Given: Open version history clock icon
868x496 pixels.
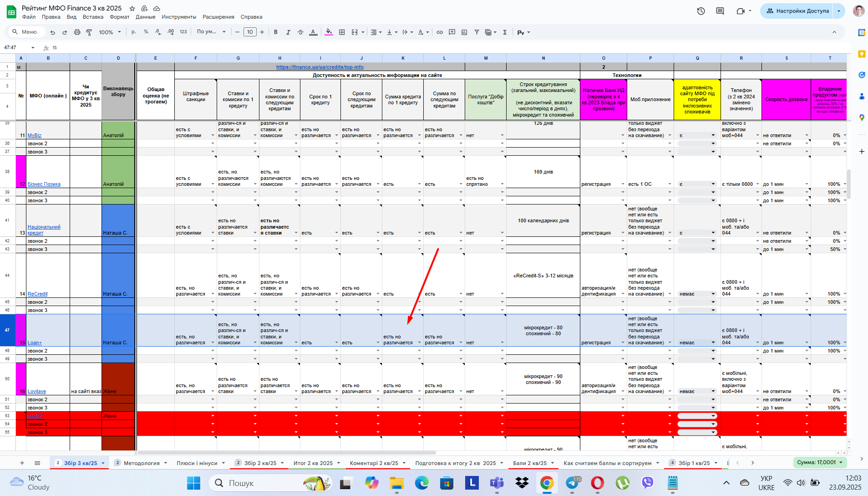Looking at the screenshot, I should pyautogui.click(x=701, y=11).
